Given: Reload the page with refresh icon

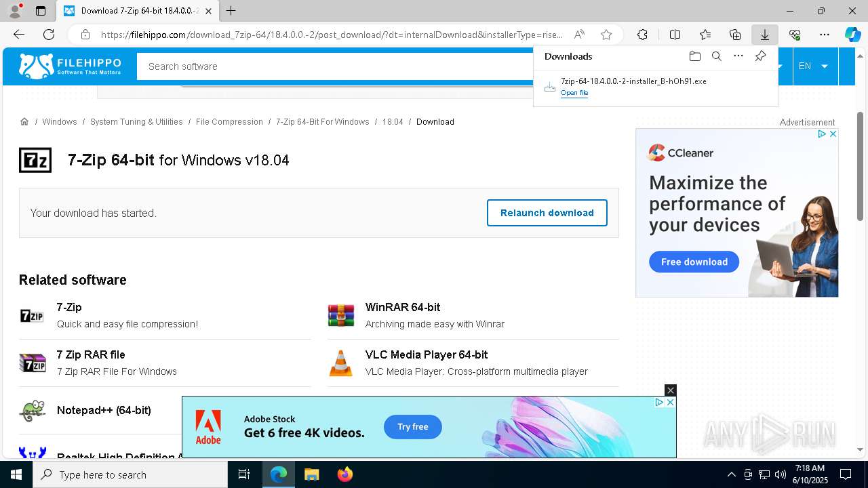Looking at the screenshot, I should tap(49, 35).
